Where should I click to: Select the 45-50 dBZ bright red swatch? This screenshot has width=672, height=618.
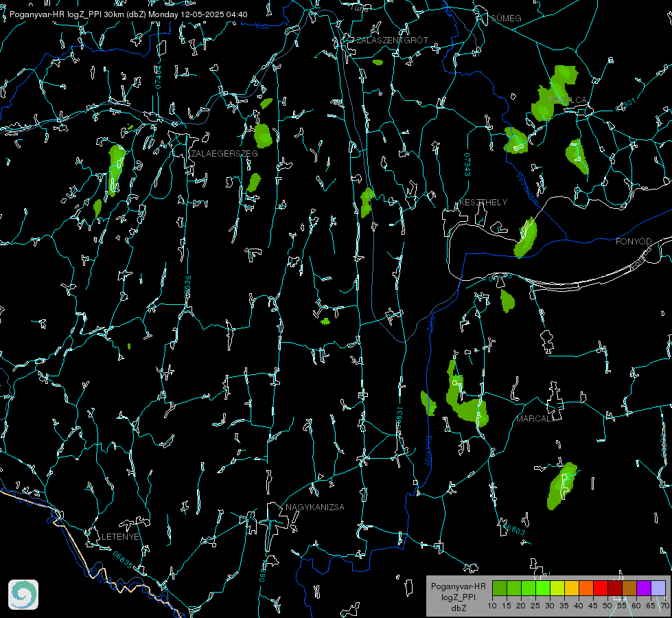point(601,588)
